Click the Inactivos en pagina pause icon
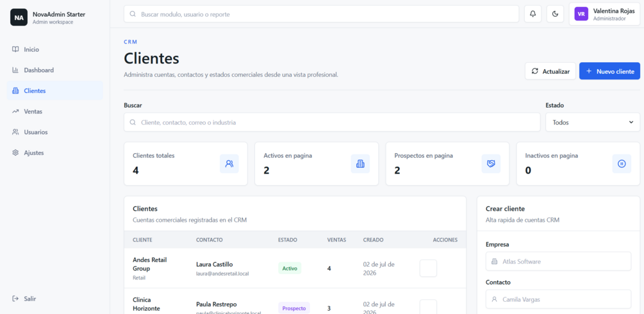The image size is (644, 314). pos(622,163)
